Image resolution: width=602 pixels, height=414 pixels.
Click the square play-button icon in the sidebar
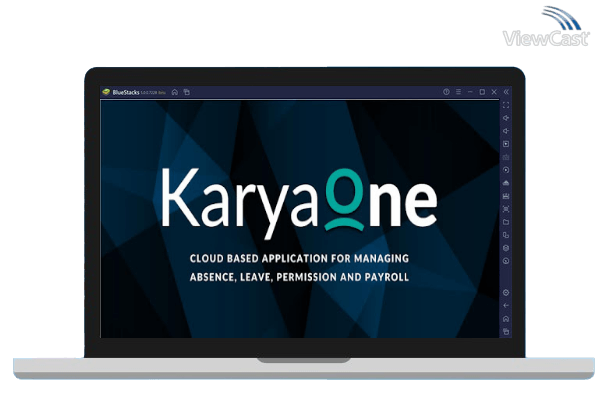pos(506,144)
